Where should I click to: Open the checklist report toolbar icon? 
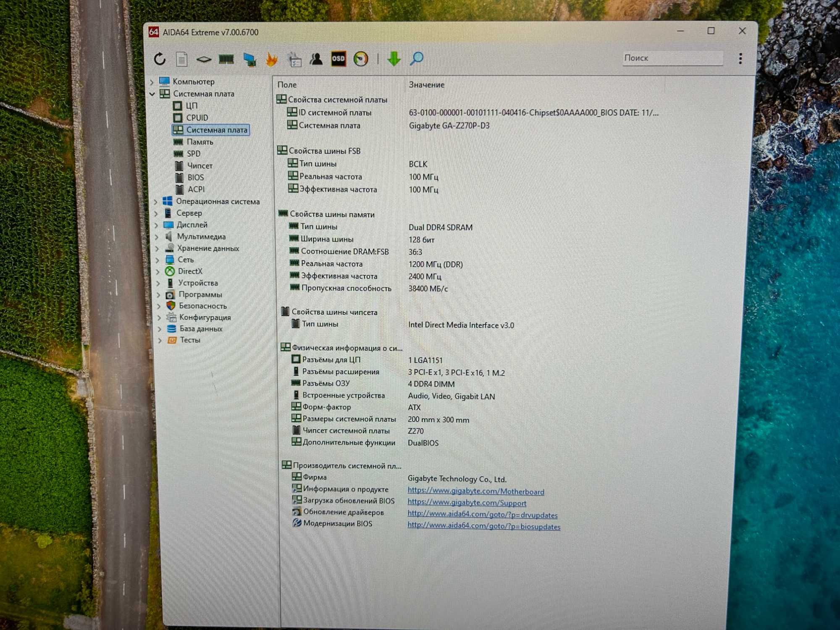(294, 59)
